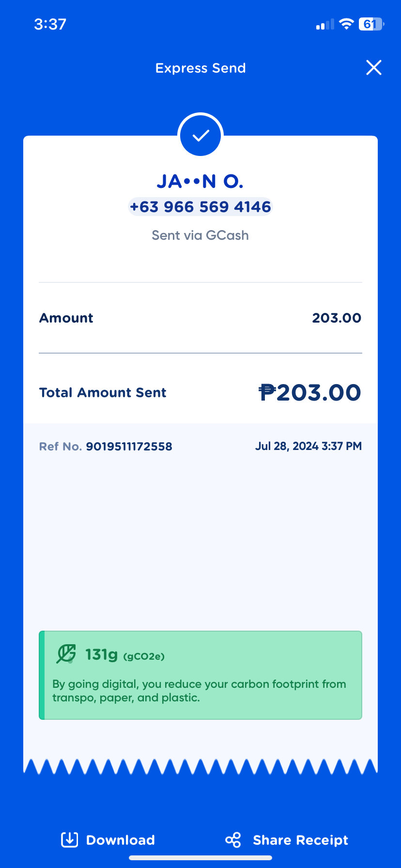Click the Share Receipt text

300,840
